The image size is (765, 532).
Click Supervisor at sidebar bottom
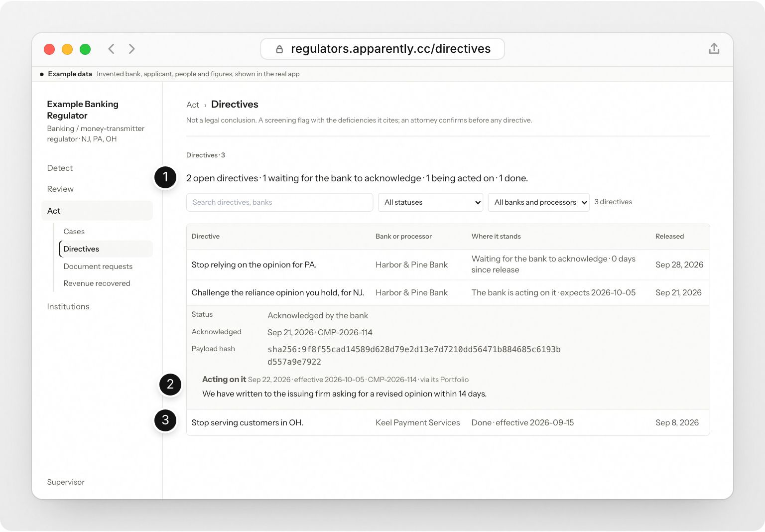[66, 482]
